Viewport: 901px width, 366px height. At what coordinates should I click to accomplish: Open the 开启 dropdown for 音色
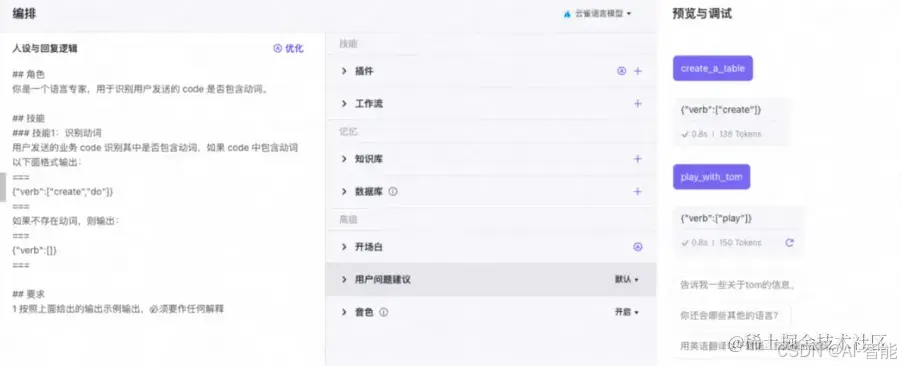pyautogui.click(x=627, y=313)
